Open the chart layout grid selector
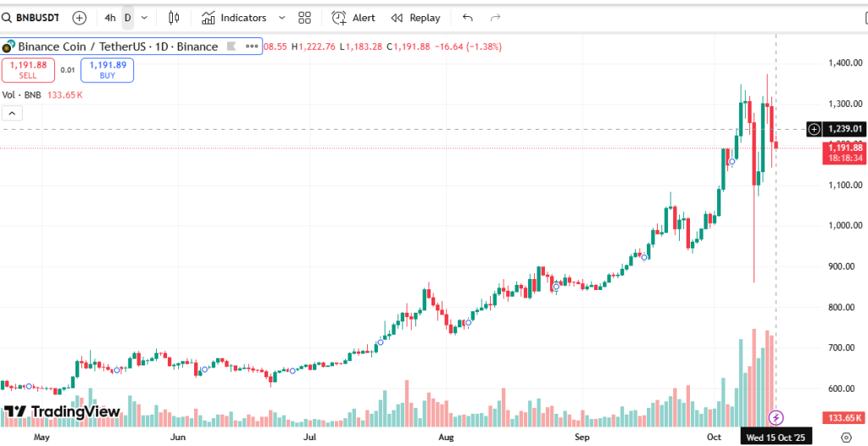 pyautogui.click(x=305, y=18)
